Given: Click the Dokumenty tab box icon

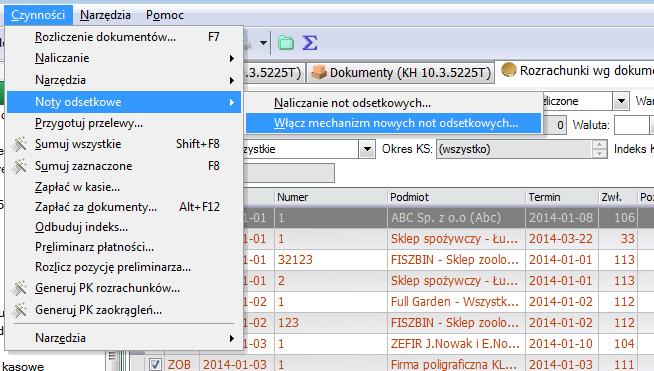Looking at the screenshot, I should (x=319, y=73).
